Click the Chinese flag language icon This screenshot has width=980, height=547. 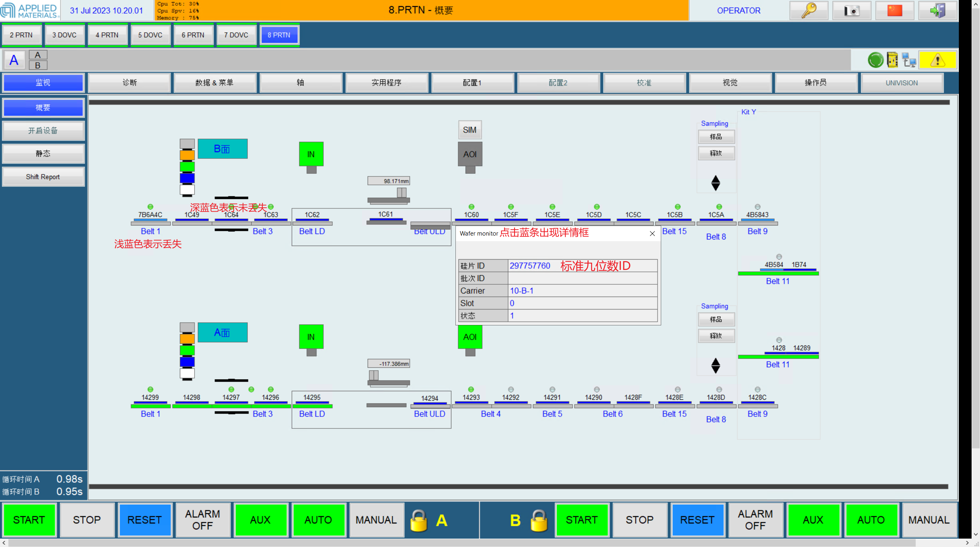895,11
